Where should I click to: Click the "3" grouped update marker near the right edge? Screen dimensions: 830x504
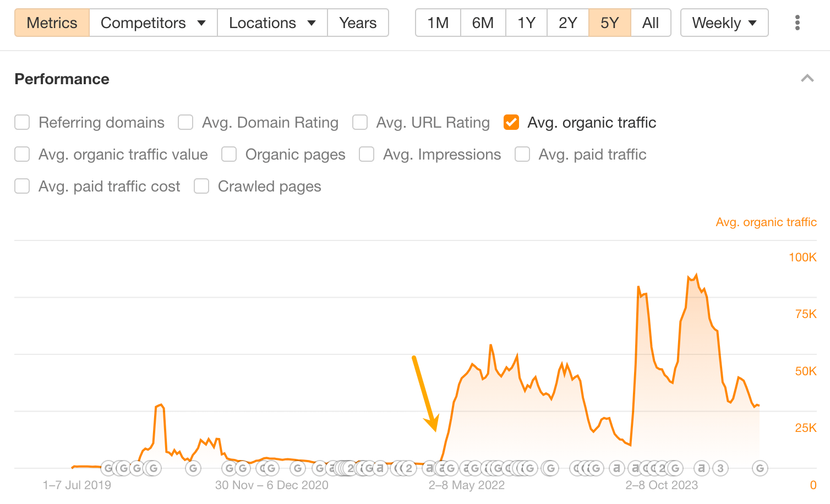click(x=720, y=468)
